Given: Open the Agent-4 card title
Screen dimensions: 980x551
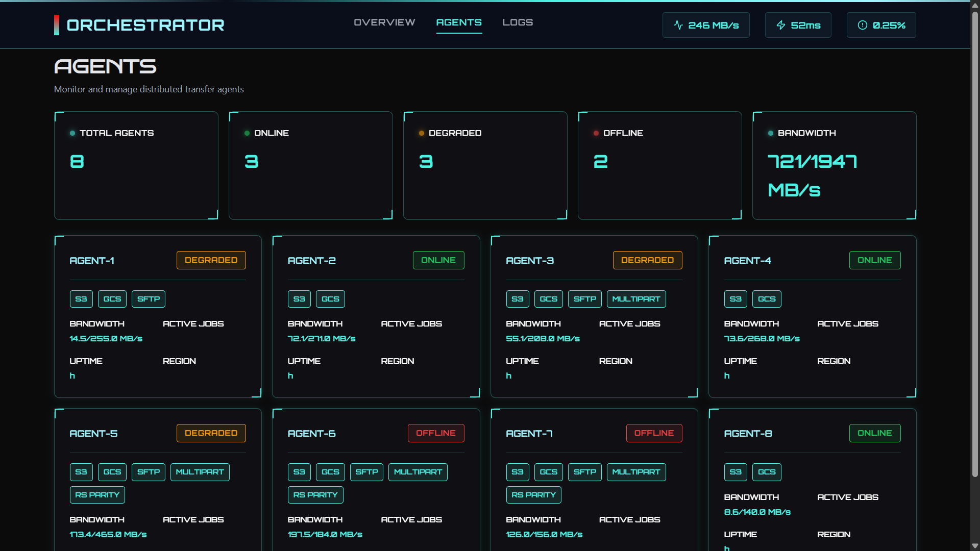Looking at the screenshot, I should point(747,261).
